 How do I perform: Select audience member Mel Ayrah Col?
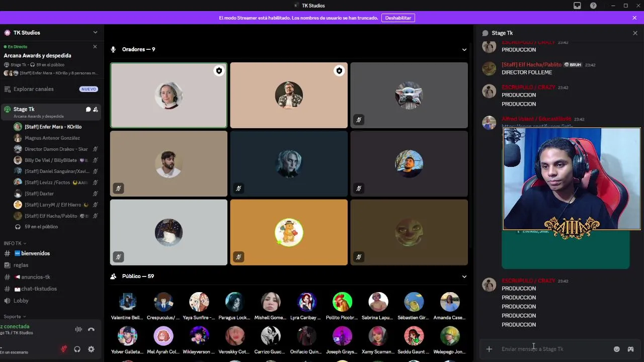pyautogui.click(x=163, y=340)
